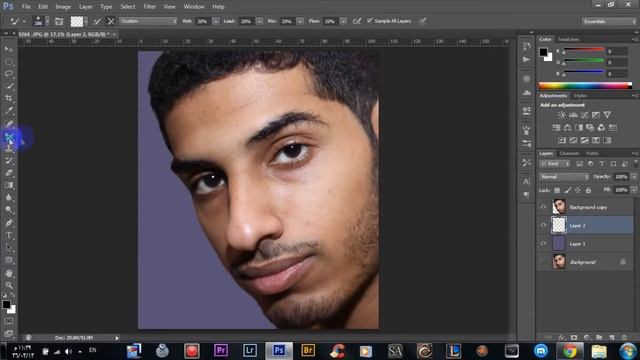
Task: Select the Zoom tool in toolbox
Action: [9, 285]
